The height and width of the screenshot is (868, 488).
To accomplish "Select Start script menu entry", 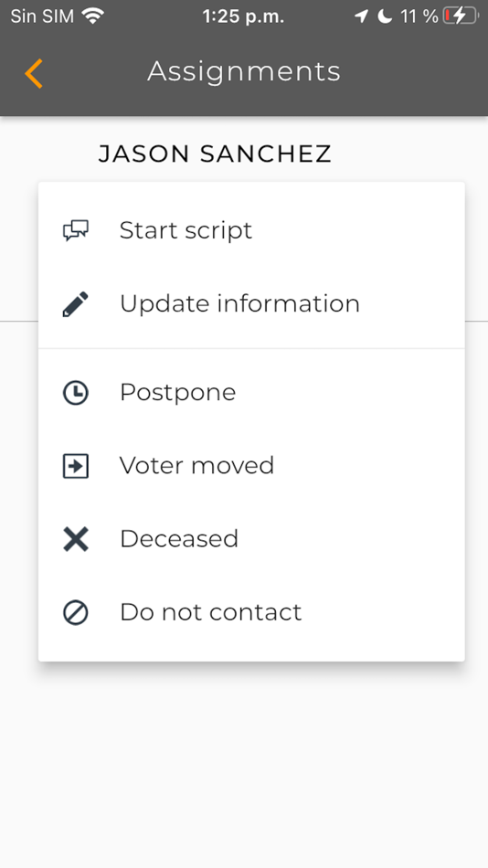I will coord(251,230).
